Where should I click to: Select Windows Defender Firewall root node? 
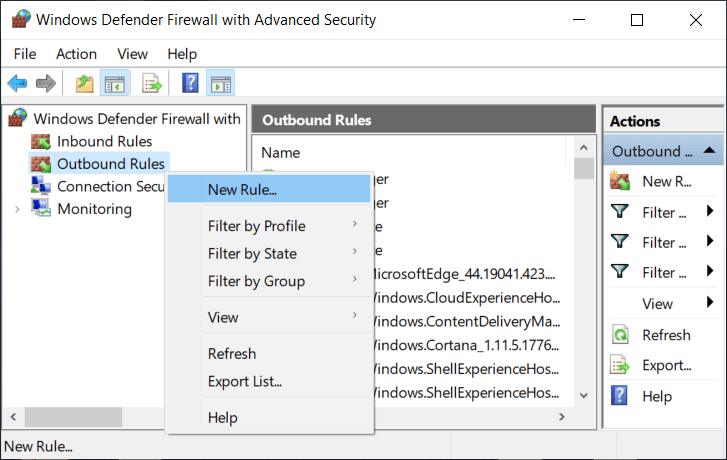point(137,119)
